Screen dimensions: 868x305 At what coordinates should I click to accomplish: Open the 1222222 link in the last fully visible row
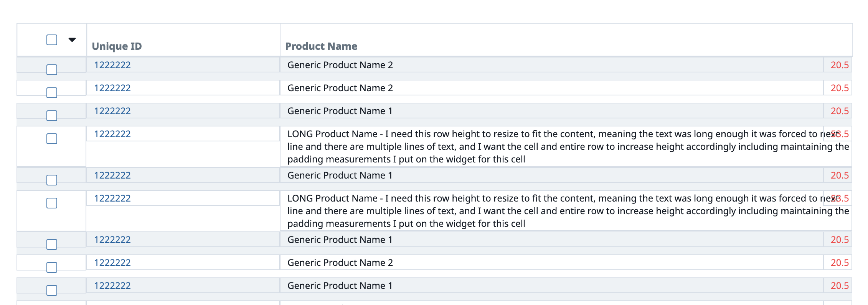click(x=112, y=286)
